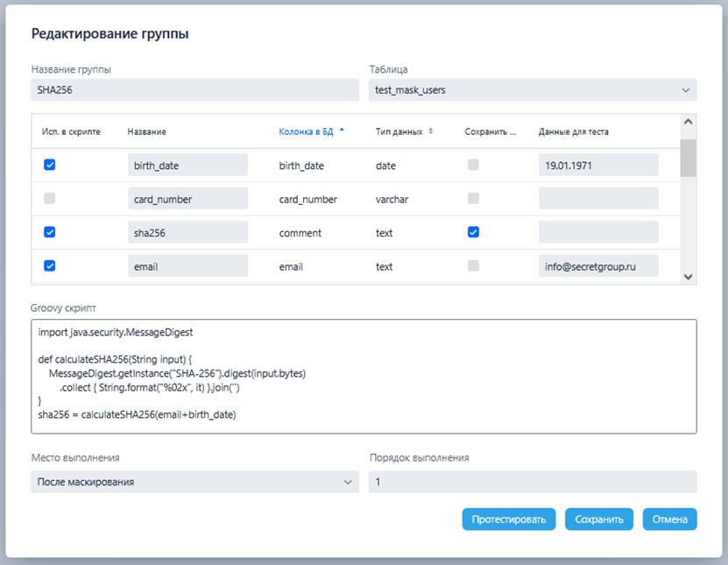Expand the Место выполнения dropdown
This screenshot has height=565, width=728.
(194, 482)
